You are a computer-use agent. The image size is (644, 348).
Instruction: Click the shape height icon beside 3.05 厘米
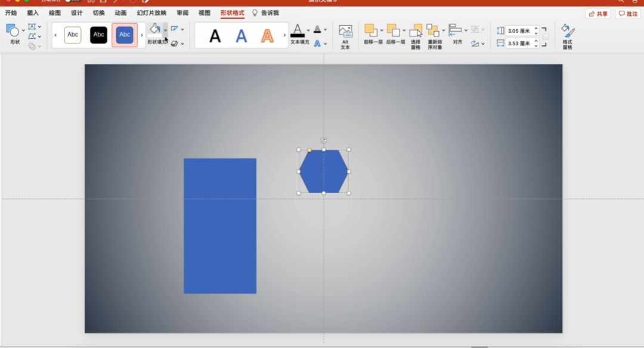[x=500, y=30]
